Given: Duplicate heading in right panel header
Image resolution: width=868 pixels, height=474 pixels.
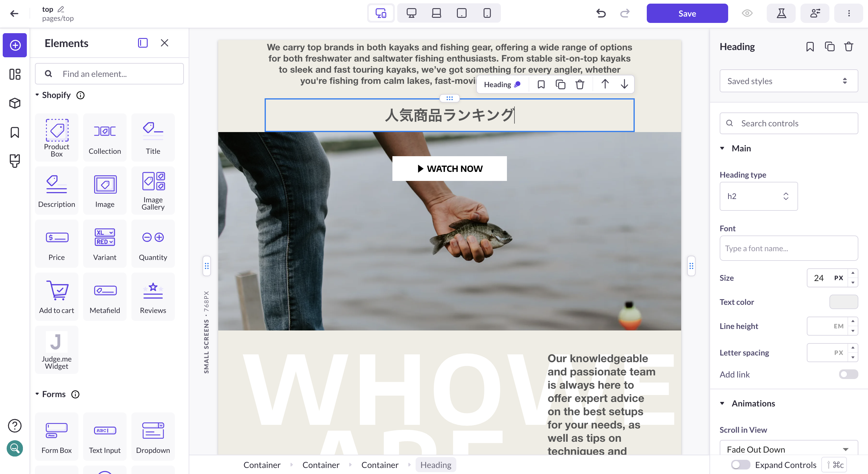Looking at the screenshot, I should pos(830,46).
